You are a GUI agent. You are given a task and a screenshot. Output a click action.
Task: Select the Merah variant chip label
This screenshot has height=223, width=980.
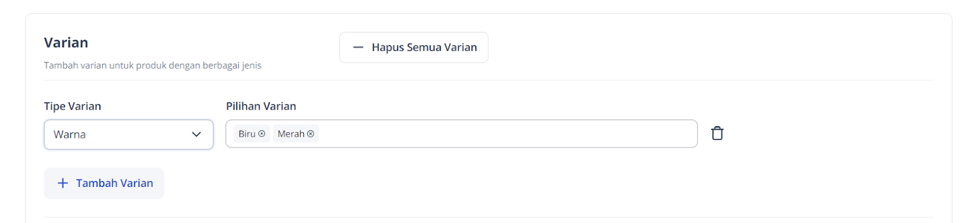(x=291, y=134)
